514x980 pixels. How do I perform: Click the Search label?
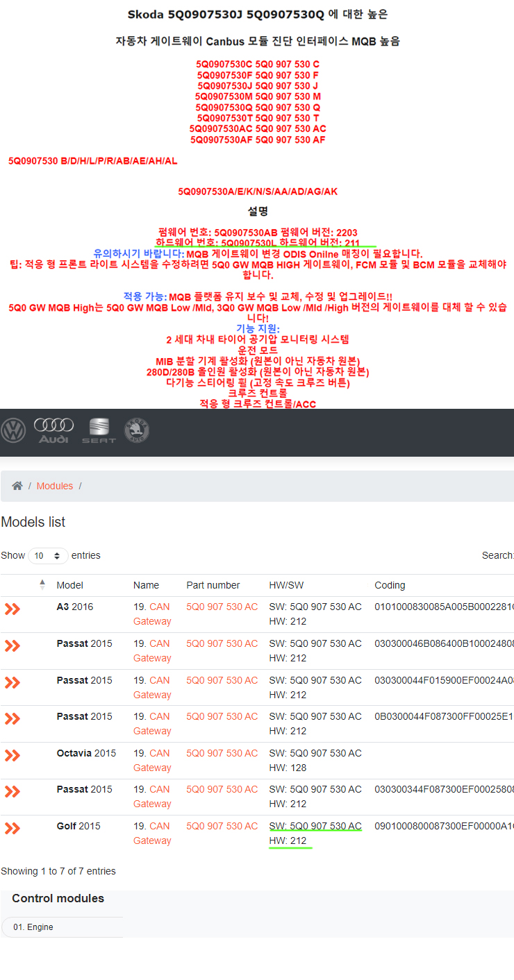click(497, 555)
